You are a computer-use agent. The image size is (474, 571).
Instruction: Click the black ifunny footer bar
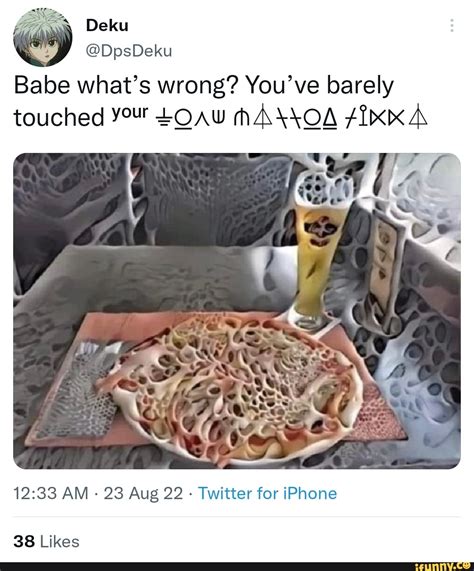click(x=237, y=566)
